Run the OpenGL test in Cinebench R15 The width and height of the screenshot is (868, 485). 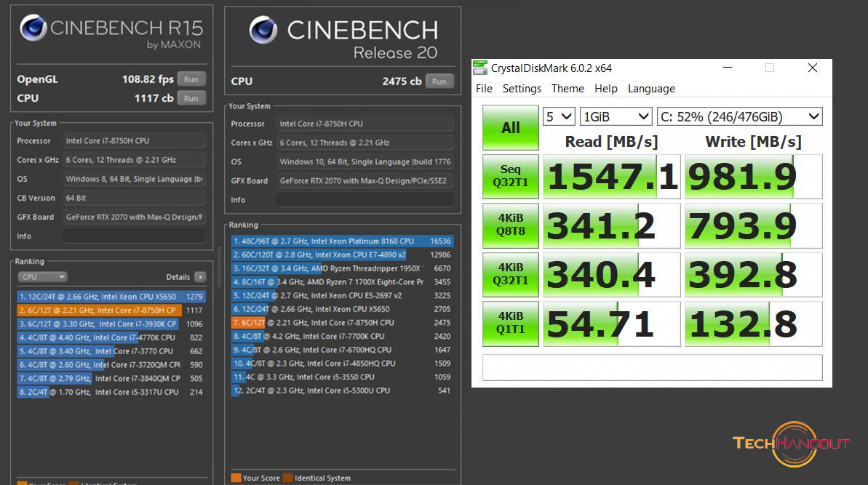191,79
